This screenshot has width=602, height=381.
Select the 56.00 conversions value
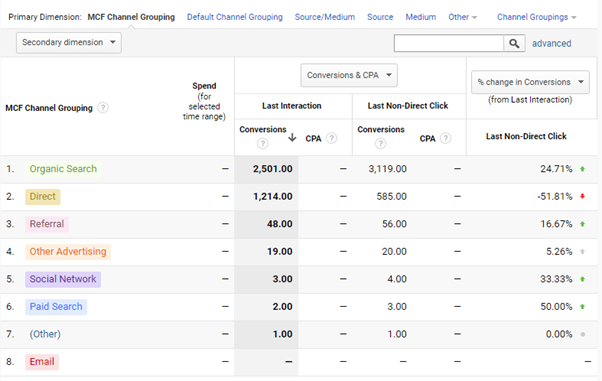(x=394, y=224)
